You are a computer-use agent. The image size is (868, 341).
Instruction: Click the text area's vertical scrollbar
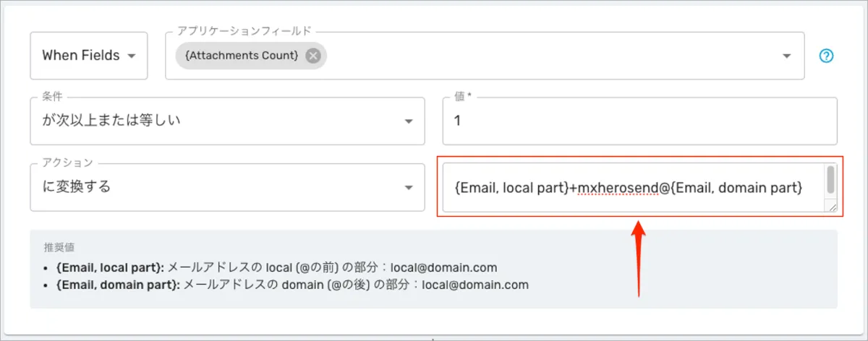[x=831, y=180]
